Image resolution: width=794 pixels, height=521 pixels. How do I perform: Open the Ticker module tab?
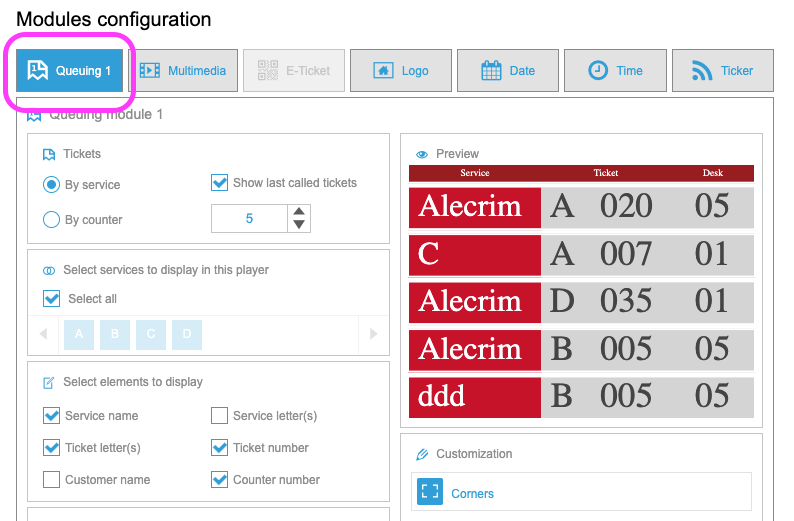[722, 70]
